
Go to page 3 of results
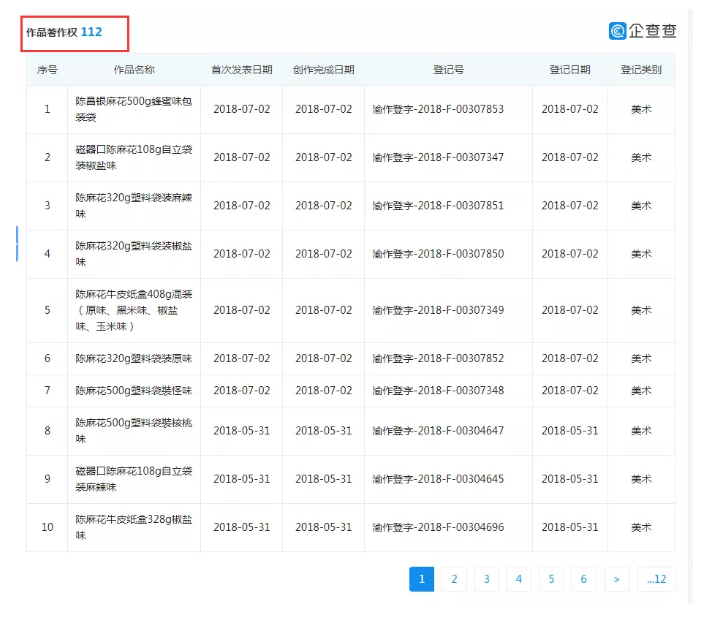coord(486,579)
